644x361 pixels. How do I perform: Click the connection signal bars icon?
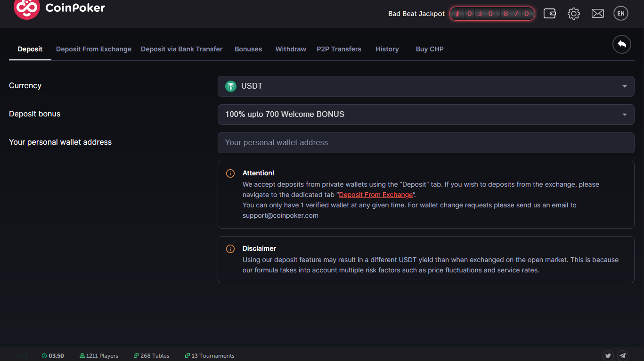point(22,355)
